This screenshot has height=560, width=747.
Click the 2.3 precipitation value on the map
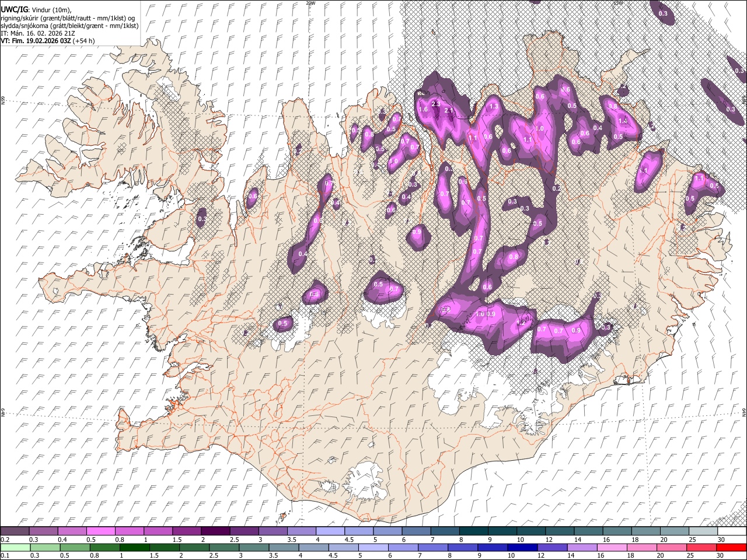(x=435, y=104)
